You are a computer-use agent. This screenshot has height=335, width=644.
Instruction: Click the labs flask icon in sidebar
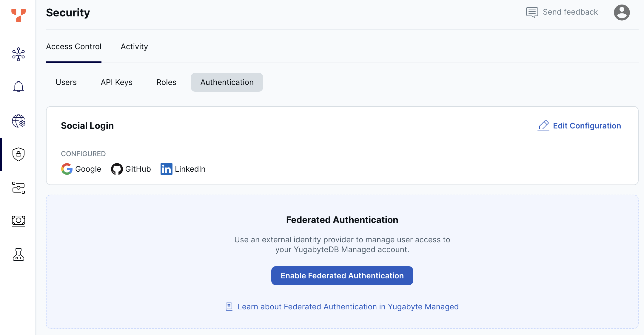[x=19, y=255]
